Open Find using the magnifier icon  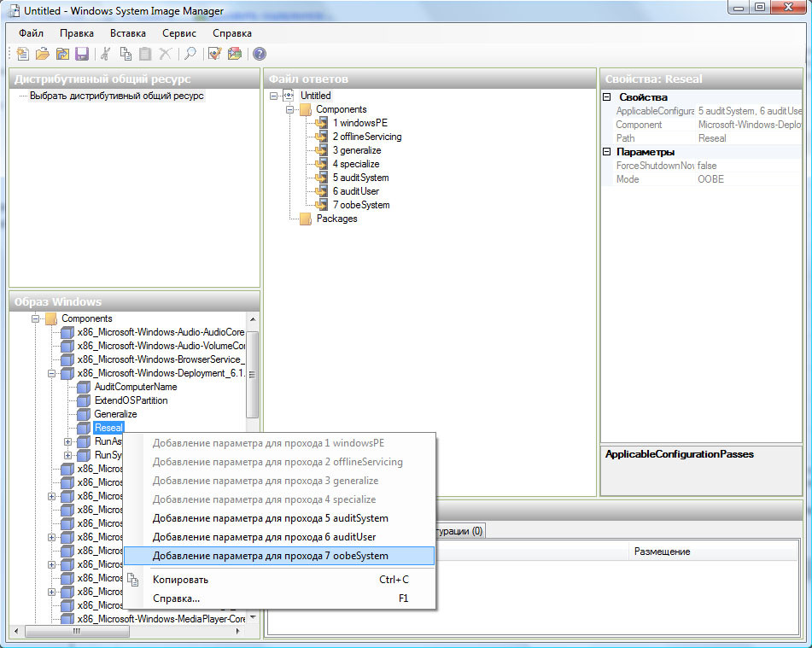[190, 54]
